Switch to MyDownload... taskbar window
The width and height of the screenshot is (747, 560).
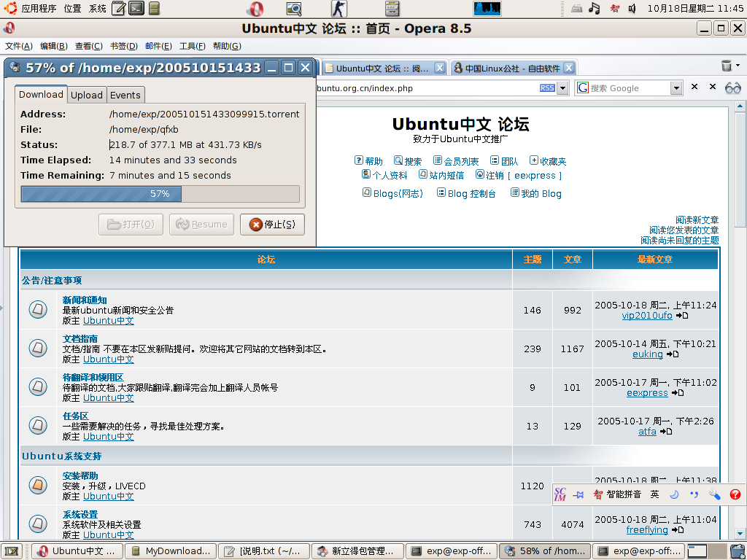[x=171, y=551]
